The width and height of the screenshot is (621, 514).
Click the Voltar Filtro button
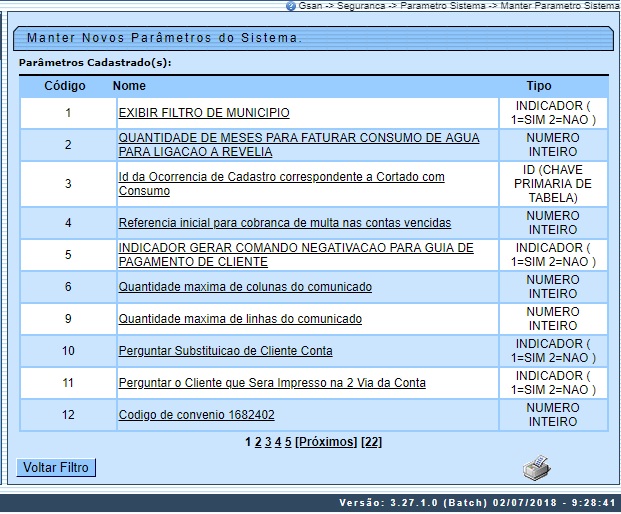56,468
